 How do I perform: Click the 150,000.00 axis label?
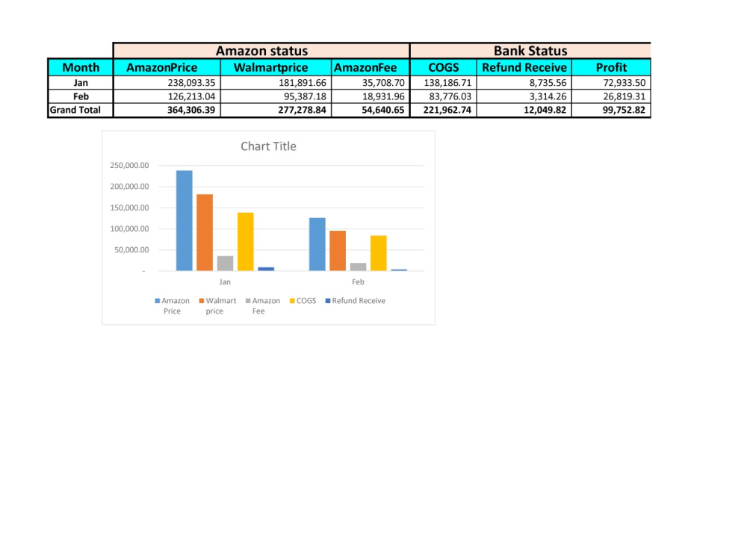129,208
